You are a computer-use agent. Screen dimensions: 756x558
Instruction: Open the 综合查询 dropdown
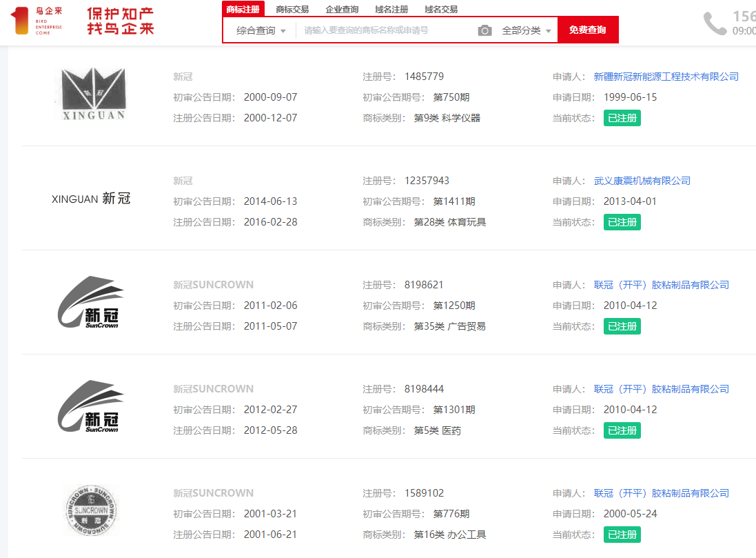coord(260,30)
